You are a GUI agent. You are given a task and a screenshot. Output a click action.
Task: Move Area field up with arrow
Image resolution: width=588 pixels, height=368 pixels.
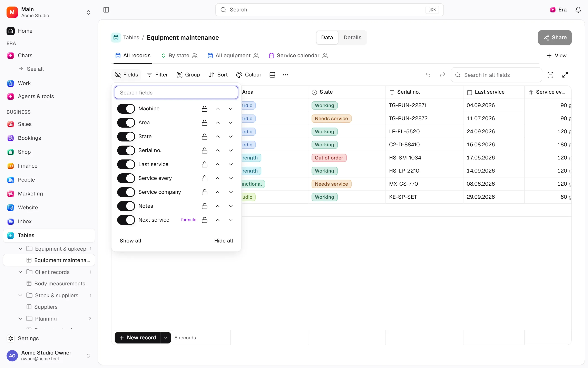point(218,123)
